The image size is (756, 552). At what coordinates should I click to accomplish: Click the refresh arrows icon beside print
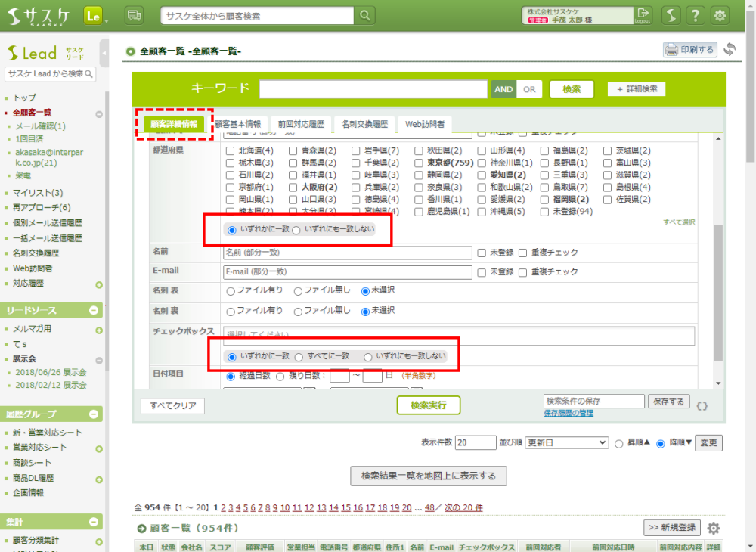tap(730, 50)
